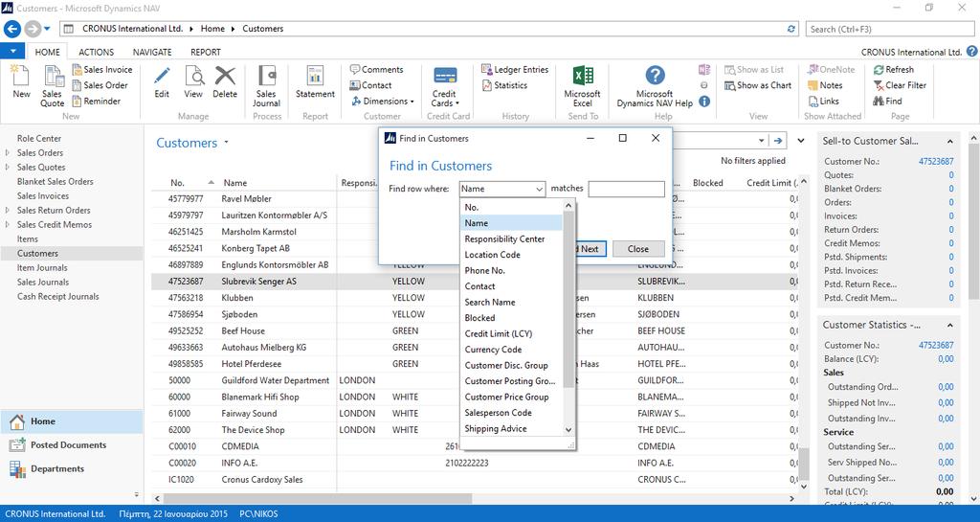Click the Search (Ctrl+F3) box

pyautogui.click(x=890, y=29)
